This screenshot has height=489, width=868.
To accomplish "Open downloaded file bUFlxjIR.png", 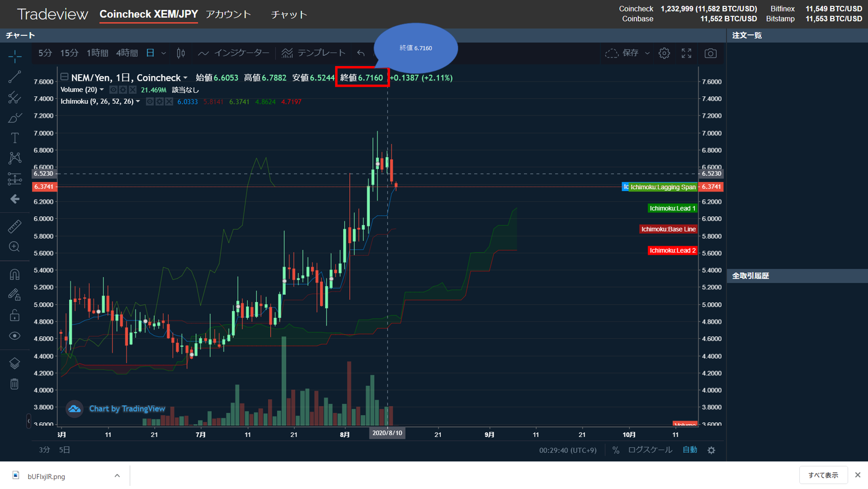I will [x=46, y=476].
